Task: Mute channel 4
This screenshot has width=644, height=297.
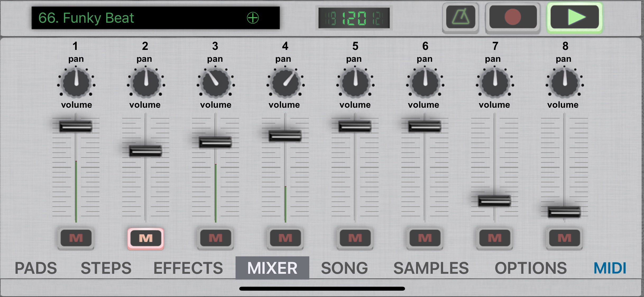Action: [285, 238]
